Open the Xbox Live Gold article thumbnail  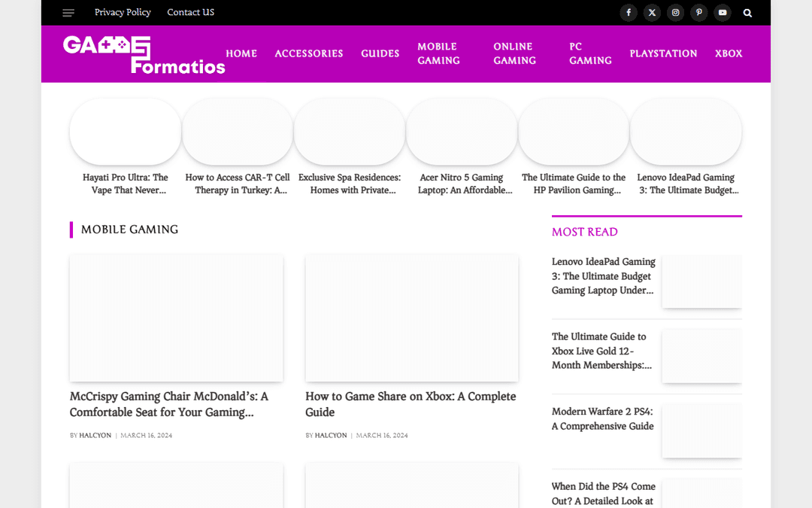coord(702,356)
